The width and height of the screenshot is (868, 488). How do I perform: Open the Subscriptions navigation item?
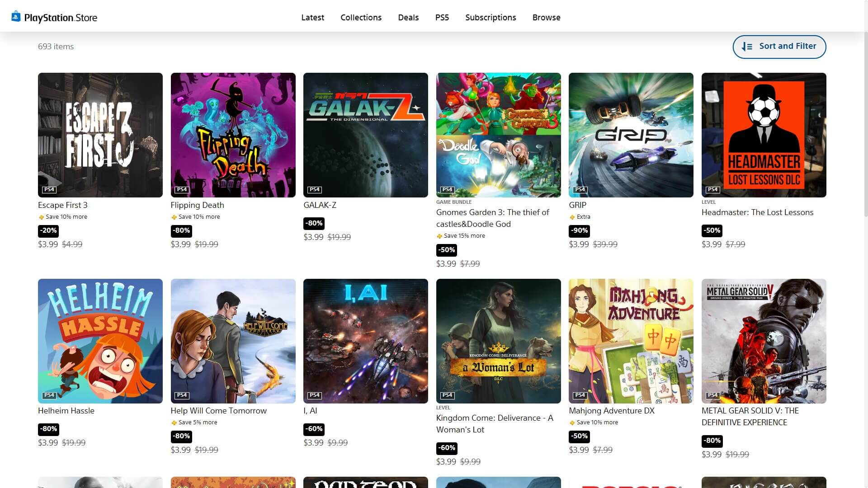pos(491,18)
